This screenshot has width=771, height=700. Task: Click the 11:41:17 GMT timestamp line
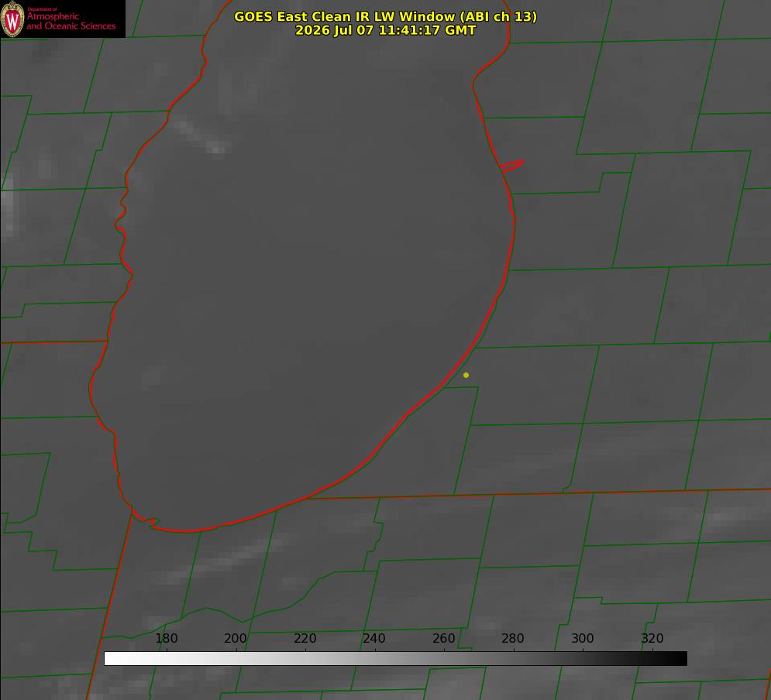pos(386,30)
